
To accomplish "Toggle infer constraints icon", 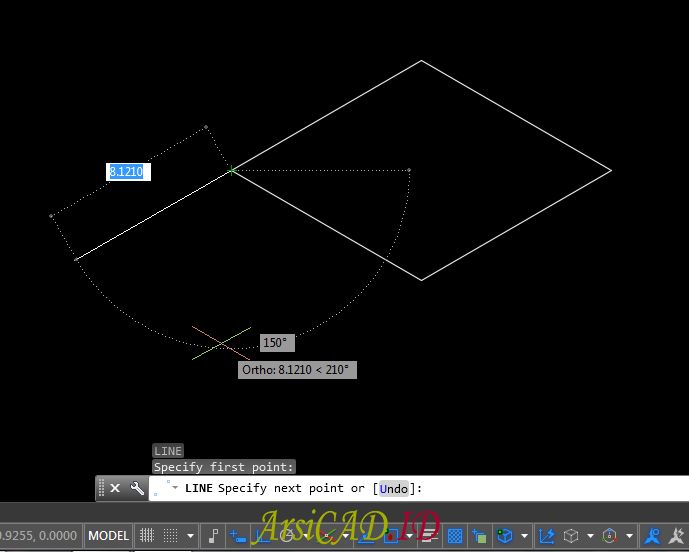I will coord(214,536).
